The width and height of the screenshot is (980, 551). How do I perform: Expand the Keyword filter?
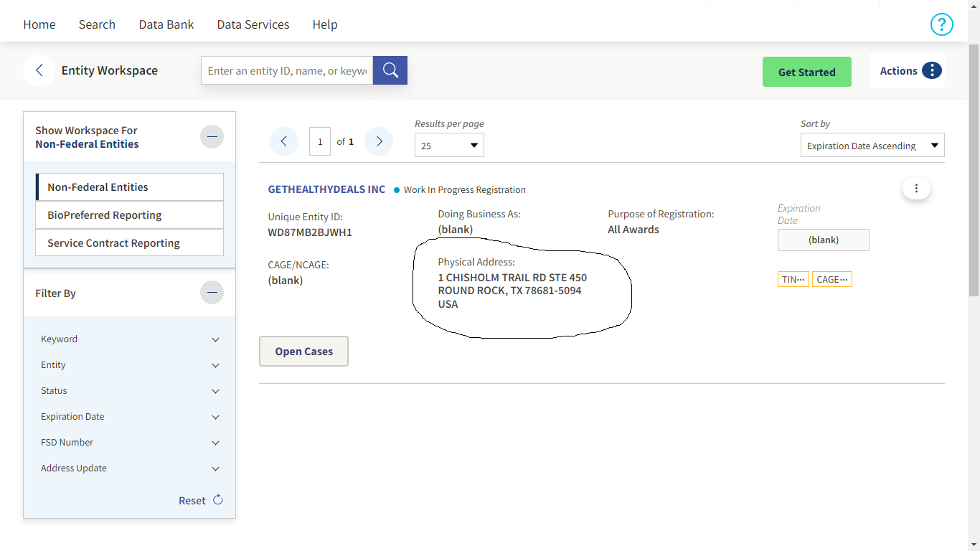click(x=215, y=339)
